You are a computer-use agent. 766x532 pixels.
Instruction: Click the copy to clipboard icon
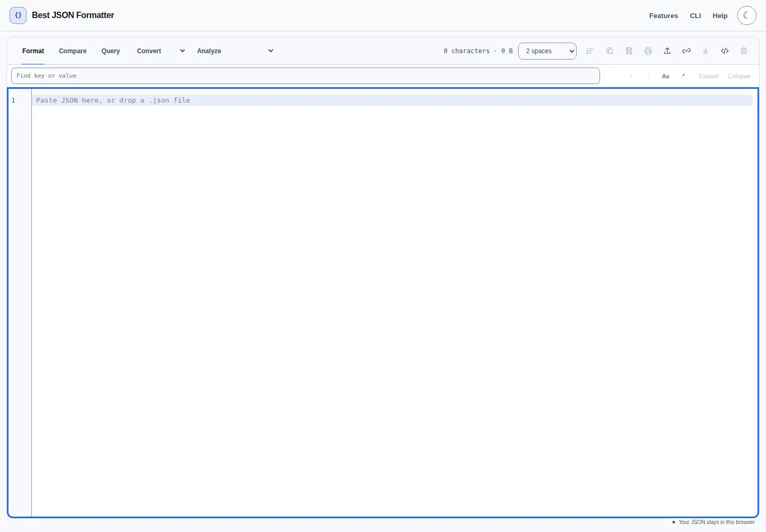pos(610,51)
